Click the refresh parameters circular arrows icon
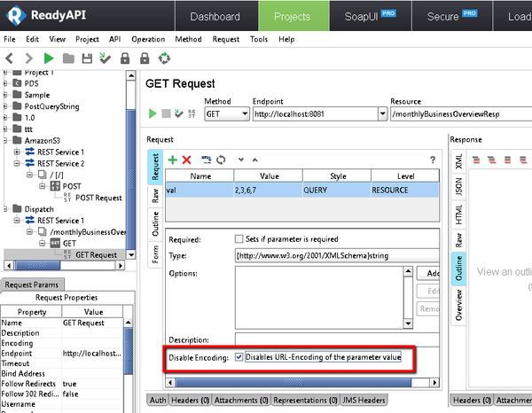This screenshot has width=532, height=413. [221, 159]
